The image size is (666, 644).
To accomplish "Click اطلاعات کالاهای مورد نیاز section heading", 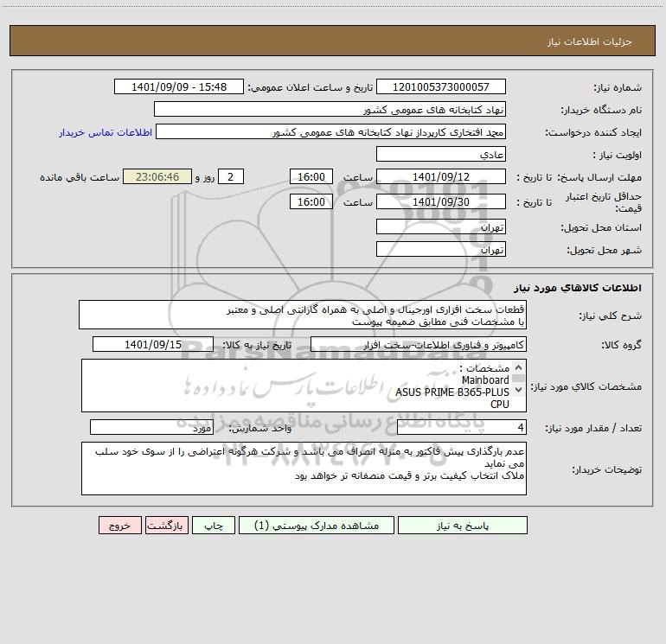I will [578, 288].
